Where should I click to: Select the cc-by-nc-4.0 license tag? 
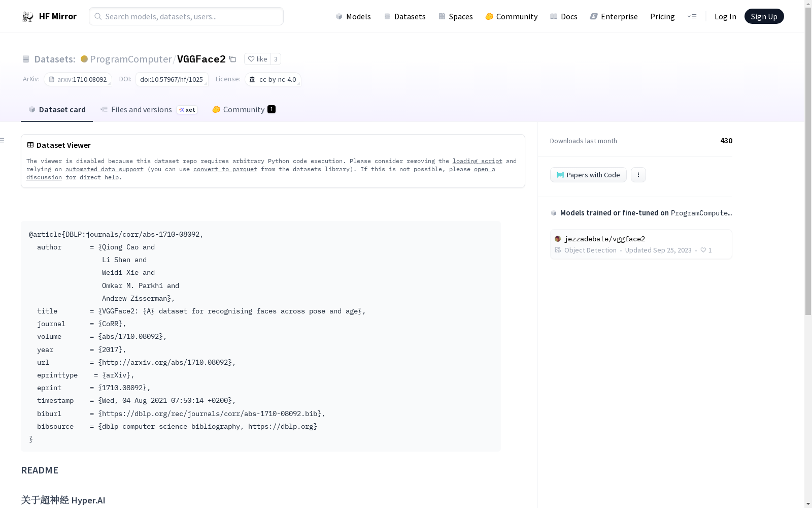(x=273, y=79)
